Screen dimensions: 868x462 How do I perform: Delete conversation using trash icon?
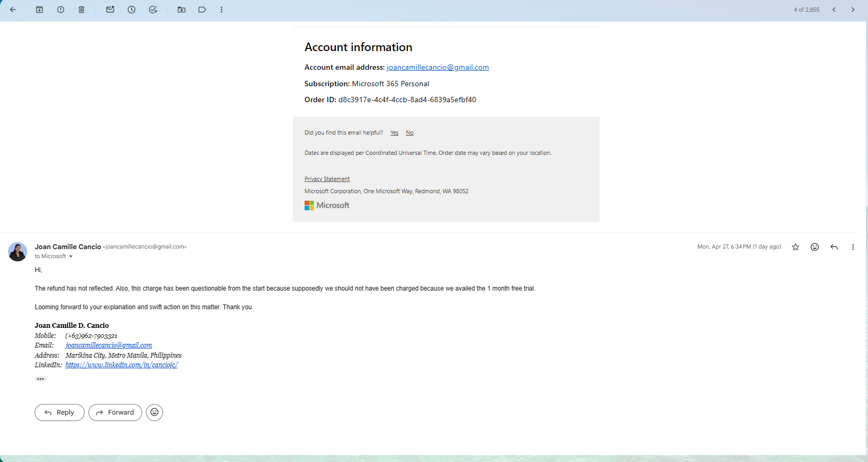81,10
